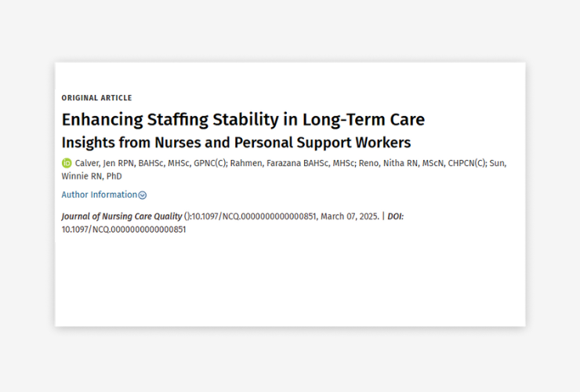Screen dimensions: 580x392
Task: Click the words Long-Term Care in title
Action: 364,120
